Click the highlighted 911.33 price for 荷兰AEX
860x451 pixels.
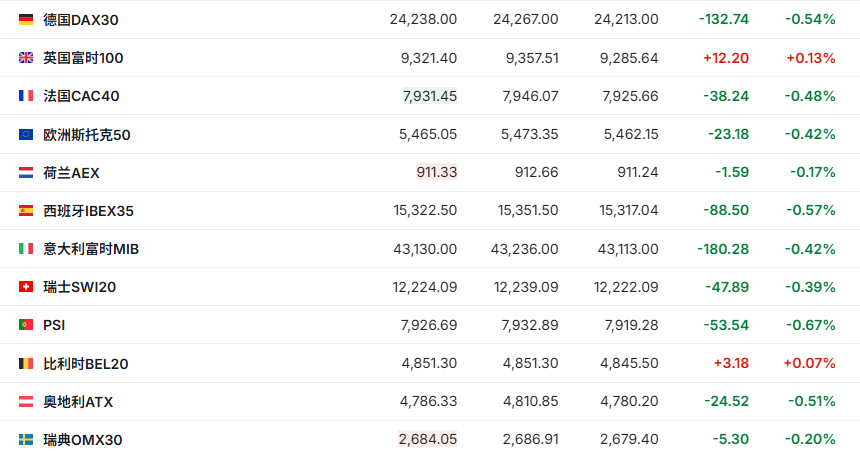[436, 172]
